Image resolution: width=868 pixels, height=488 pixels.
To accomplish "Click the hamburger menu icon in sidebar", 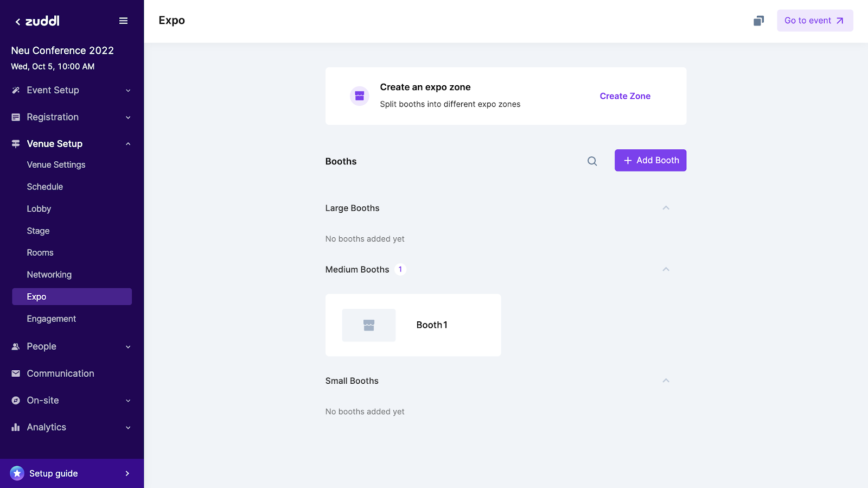I will point(123,21).
